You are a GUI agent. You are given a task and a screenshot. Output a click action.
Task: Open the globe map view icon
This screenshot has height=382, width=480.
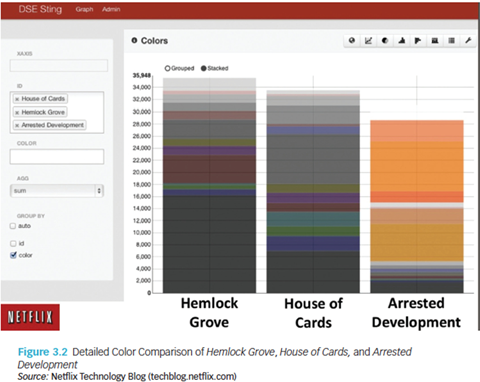point(352,41)
